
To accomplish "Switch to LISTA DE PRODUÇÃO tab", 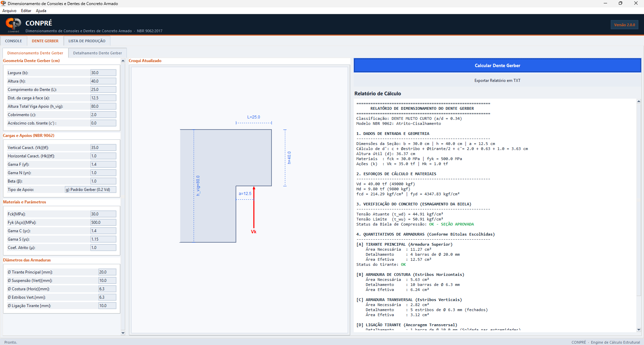I will point(87,41).
